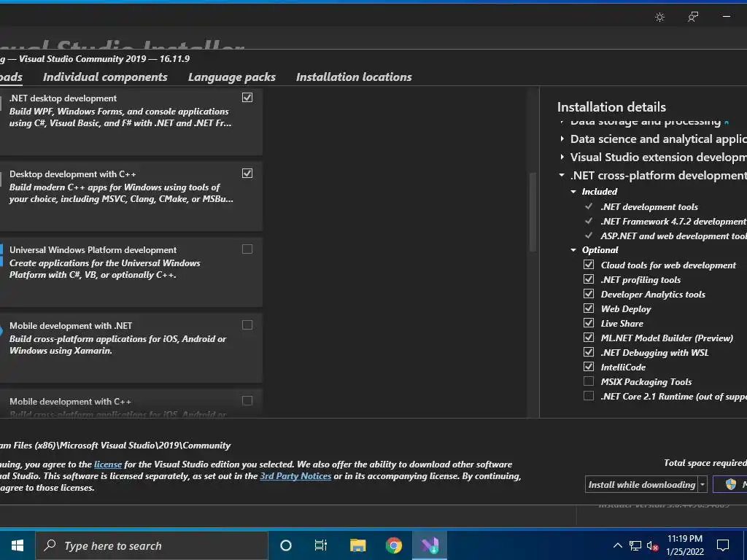Click .NET development tools included item
This screenshot has height=560, width=747.
pyautogui.click(x=649, y=206)
